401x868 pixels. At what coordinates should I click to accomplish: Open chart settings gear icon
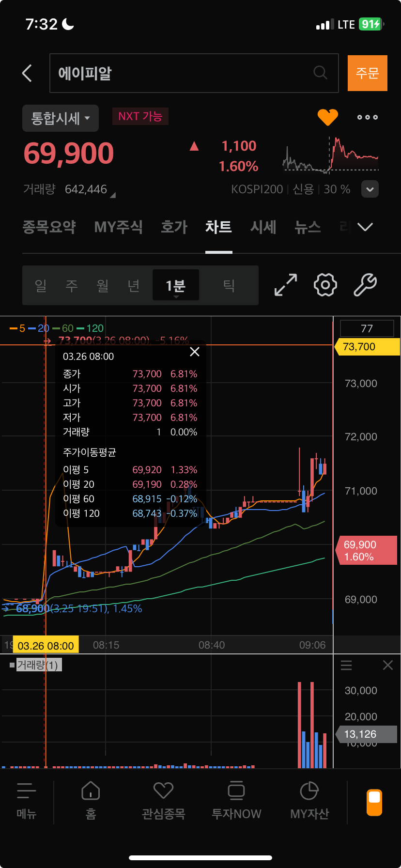click(325, 285)
